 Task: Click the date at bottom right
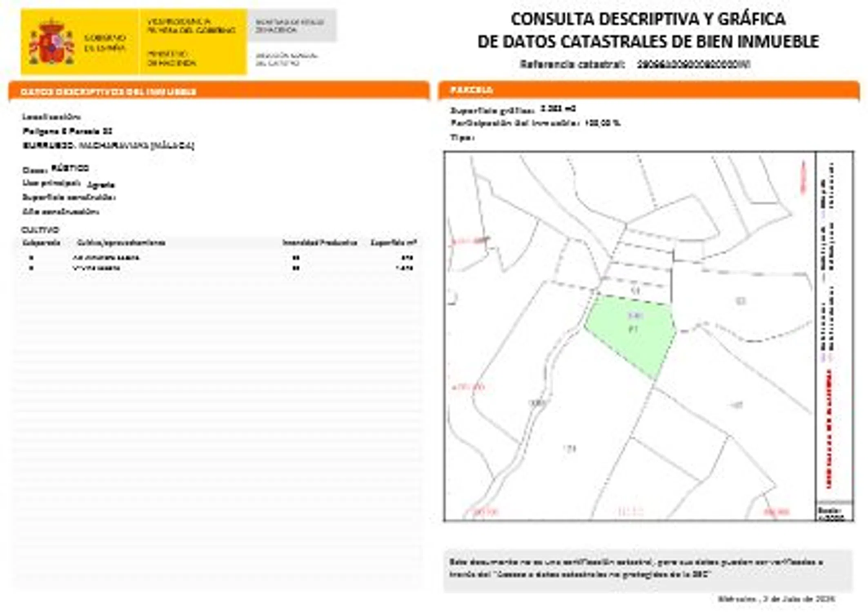click(x=776, y=599)
